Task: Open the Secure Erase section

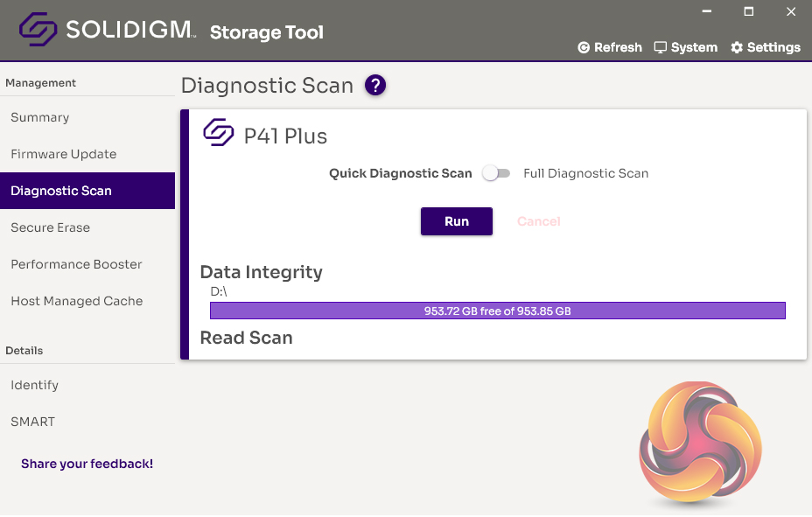Action: 50,227
